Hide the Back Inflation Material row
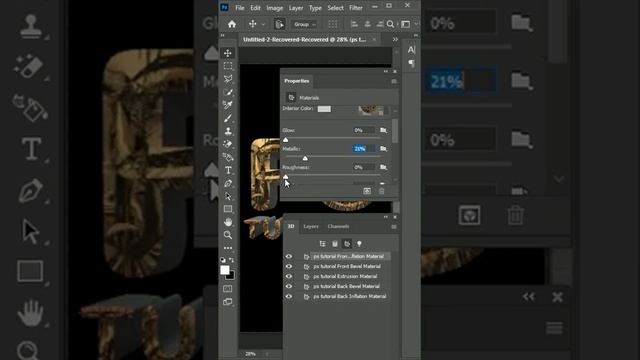Image resolution: width=640 pixels, height=360 pixels. pyautogui.click(x=289, y=296)
